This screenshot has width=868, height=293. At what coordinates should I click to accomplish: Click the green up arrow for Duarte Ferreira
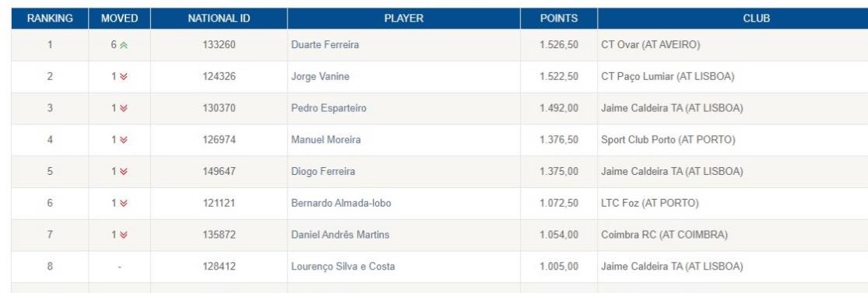pyautogui.click(x=124, y=45)
